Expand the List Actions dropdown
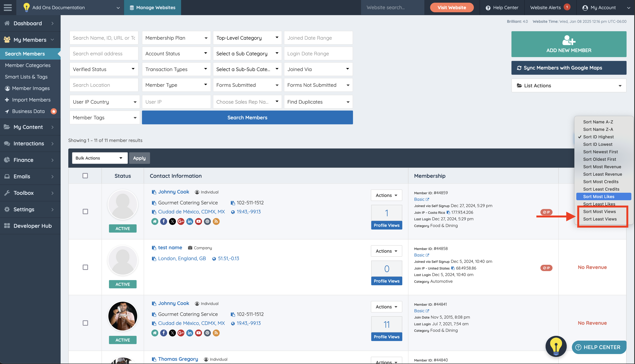Viewport: 635px width, 364px height. [569, 85]
